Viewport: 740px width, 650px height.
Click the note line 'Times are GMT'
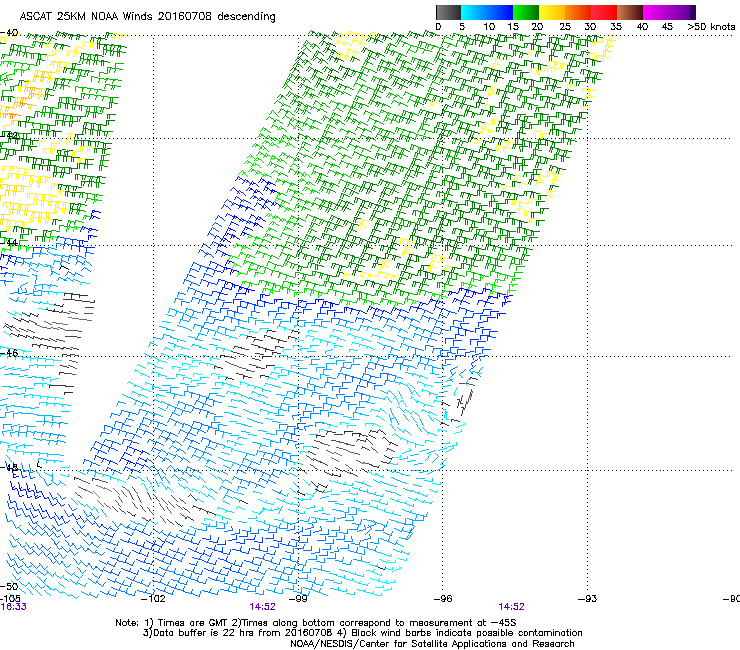[x=195, y=623]
